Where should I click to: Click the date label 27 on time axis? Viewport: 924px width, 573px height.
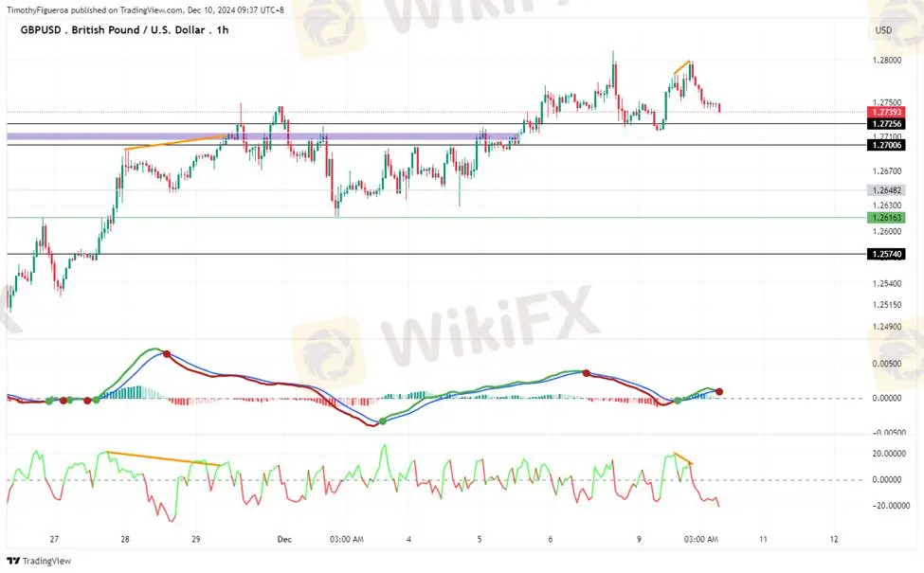(x=54, y=539)
